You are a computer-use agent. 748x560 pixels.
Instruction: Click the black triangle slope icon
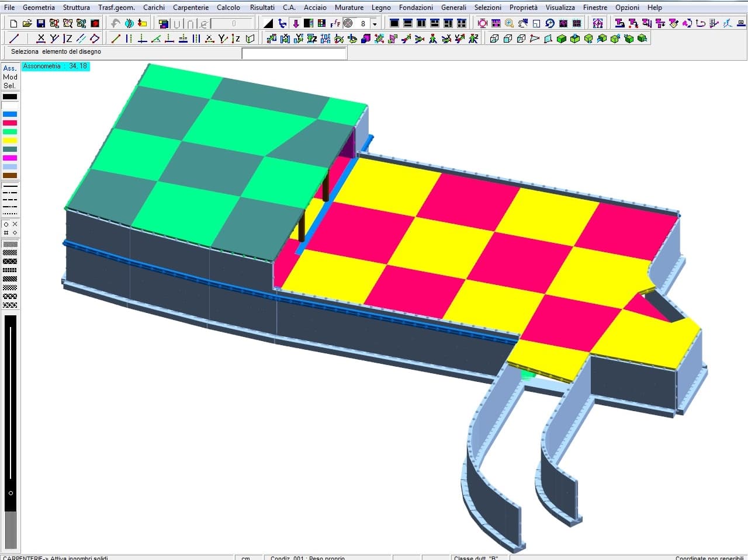click(x=268, y=23)
